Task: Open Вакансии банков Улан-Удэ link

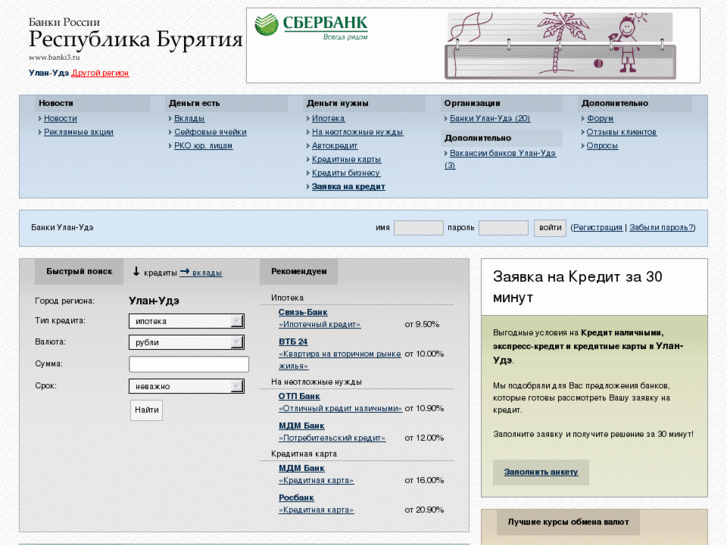Action: click(502, 154)
